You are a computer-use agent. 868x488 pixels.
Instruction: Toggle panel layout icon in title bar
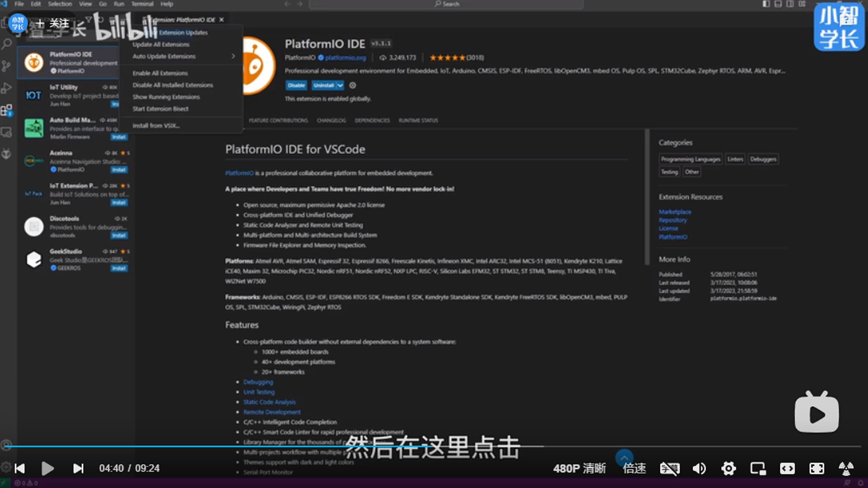coord(778,4)
